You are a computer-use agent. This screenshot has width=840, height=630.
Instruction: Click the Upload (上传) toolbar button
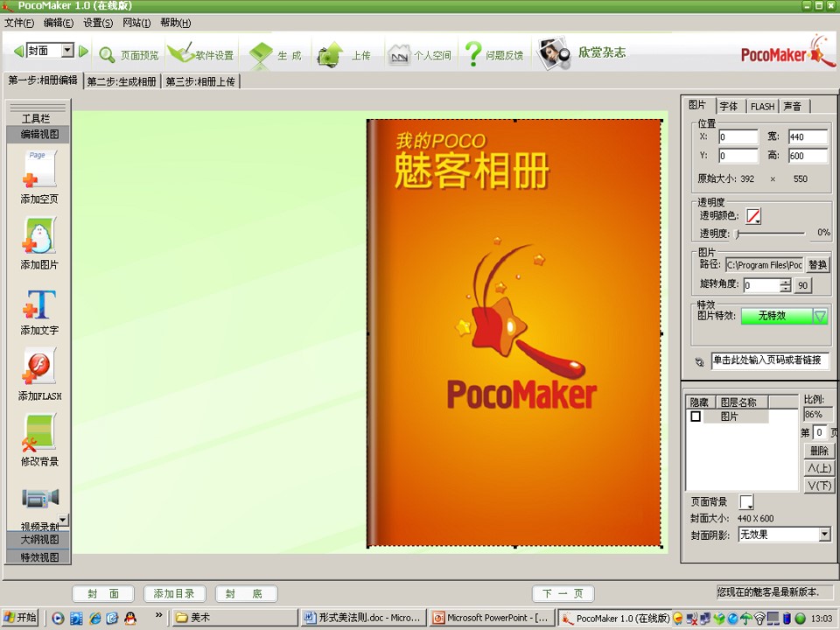coord(345,55)
